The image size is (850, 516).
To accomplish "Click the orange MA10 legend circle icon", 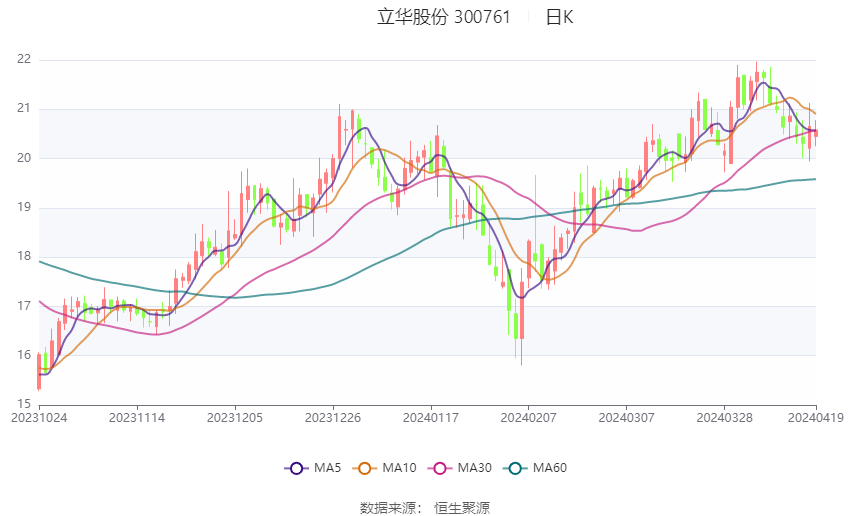I will (x=364, y=468).
